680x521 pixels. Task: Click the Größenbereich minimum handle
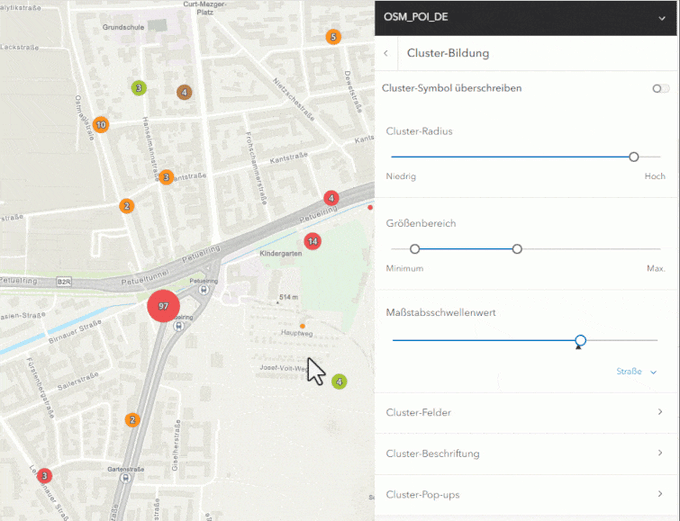[415, 249]
